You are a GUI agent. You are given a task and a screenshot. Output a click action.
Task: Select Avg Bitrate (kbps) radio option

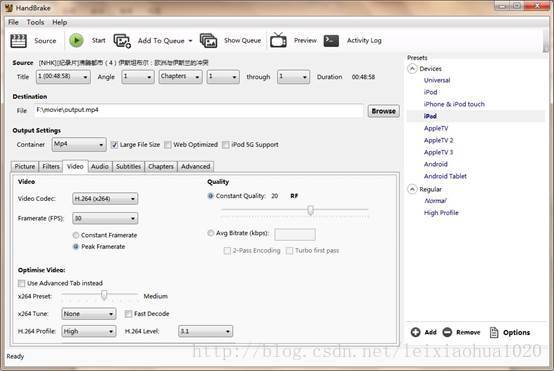tap(211, 233)
